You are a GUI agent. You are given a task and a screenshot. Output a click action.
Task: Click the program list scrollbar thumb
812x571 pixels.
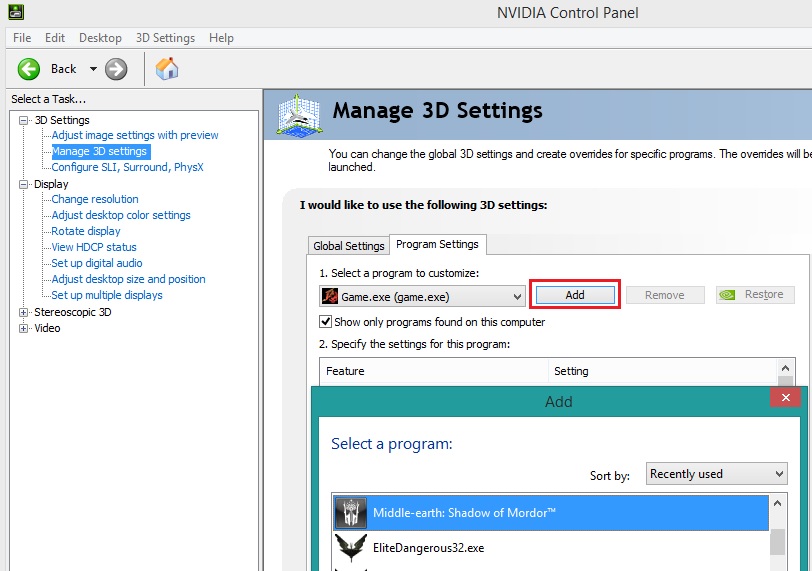coord(777,542)
